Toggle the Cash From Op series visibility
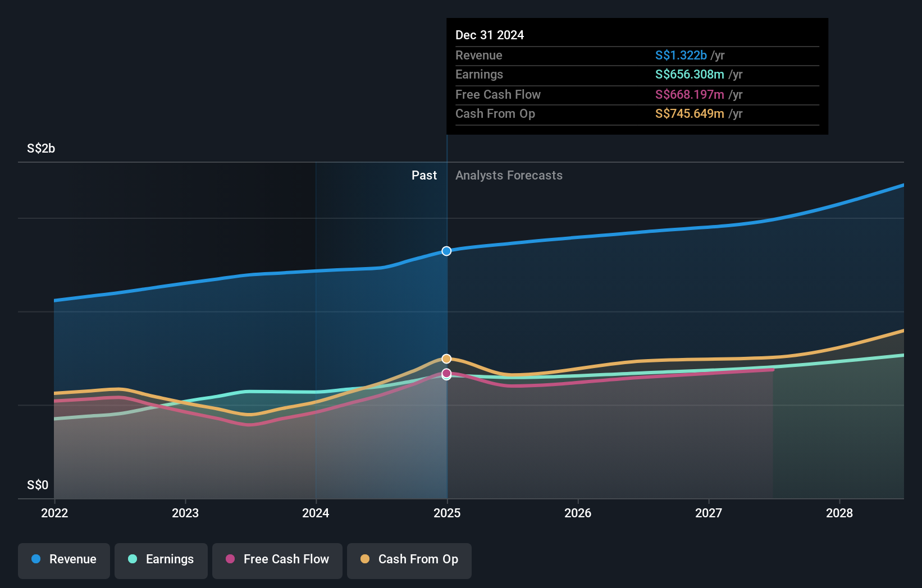 (409, 559)
